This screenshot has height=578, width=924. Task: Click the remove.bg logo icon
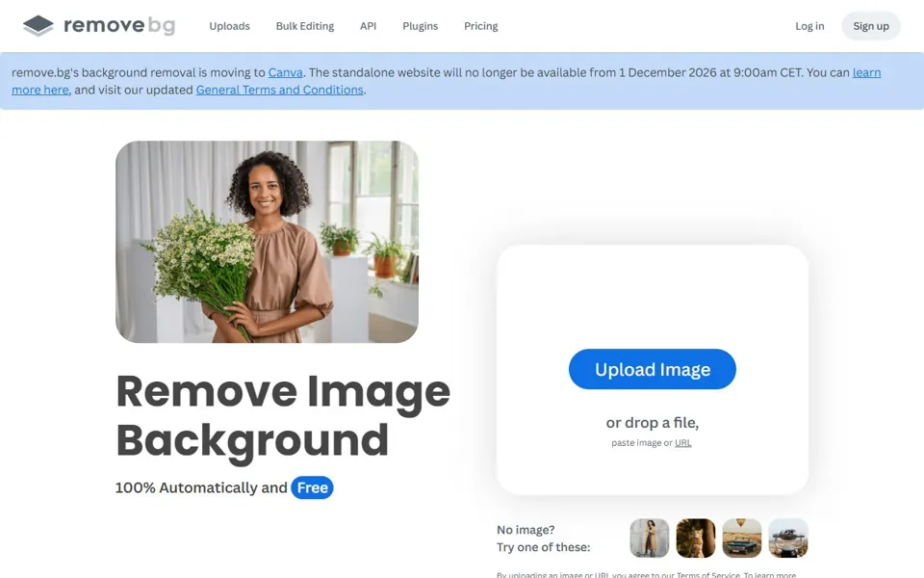pyautogui.click(x=38, y=25)
